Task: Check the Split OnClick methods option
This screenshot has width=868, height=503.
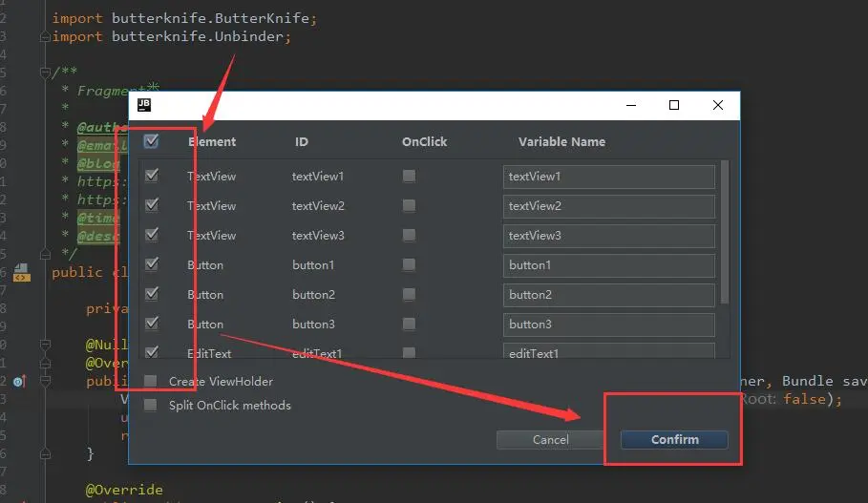Action: [150, 405]
